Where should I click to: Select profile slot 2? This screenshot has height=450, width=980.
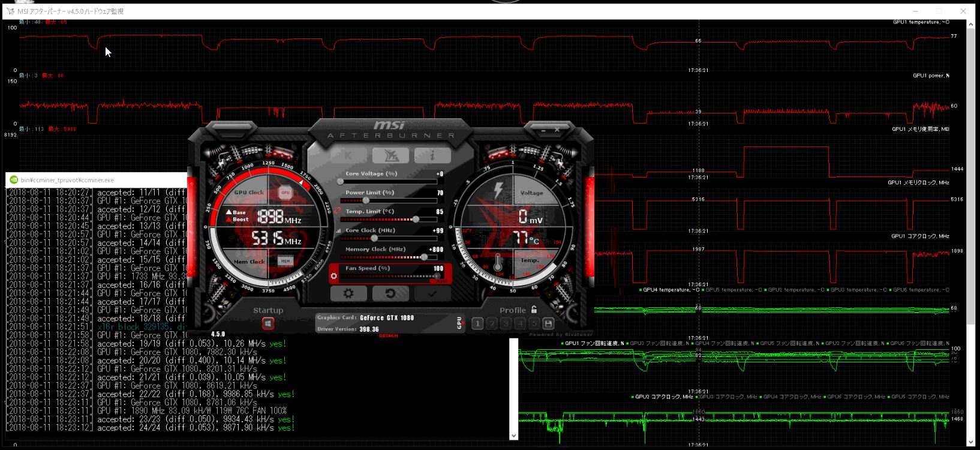(492, 323)
